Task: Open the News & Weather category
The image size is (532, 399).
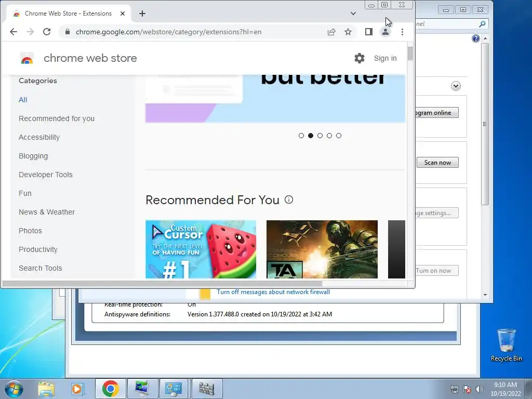Action: coord(47,212)
